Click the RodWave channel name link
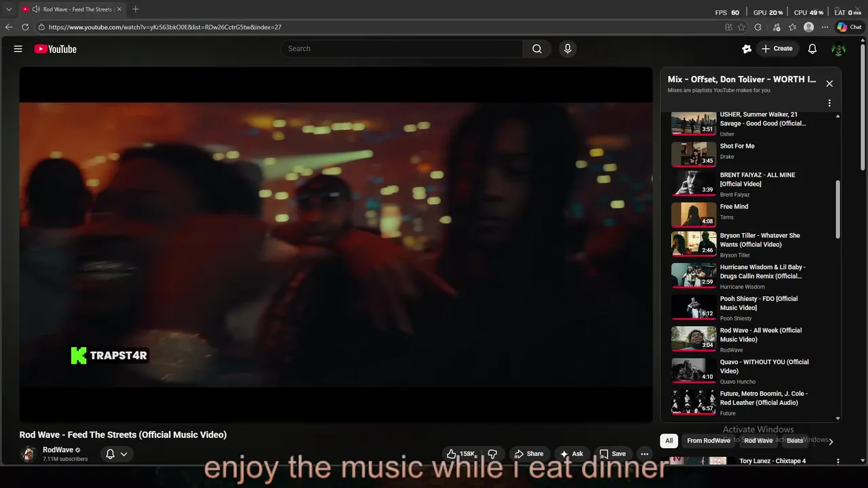 click(58, 450)
